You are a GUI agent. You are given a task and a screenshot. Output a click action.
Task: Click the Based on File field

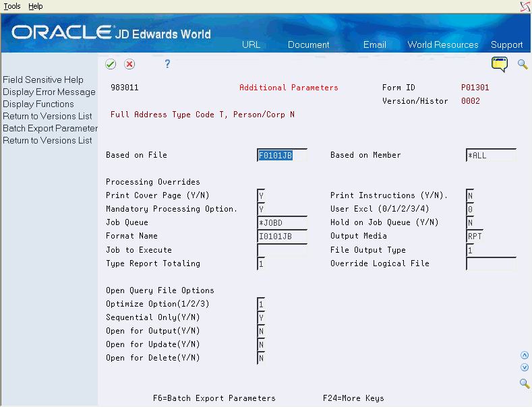point(283,156)
